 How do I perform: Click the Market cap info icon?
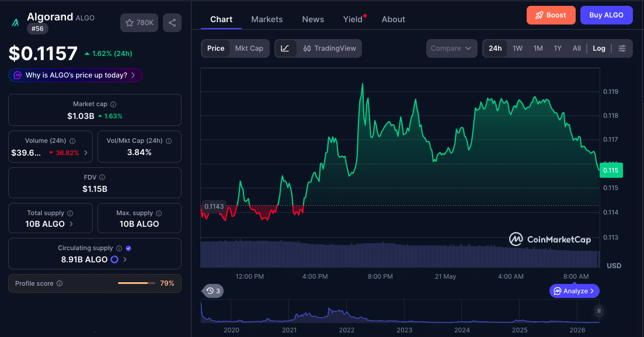coord(113,104)
